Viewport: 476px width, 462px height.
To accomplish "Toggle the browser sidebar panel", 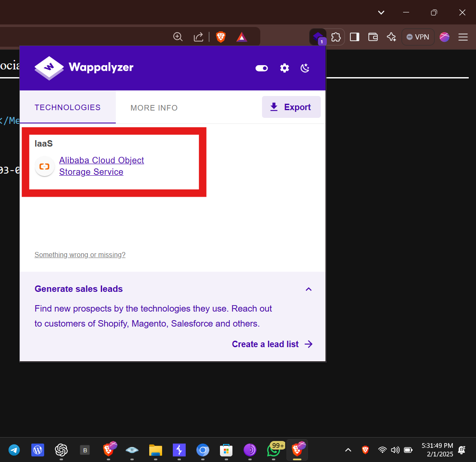I will 354,37.
